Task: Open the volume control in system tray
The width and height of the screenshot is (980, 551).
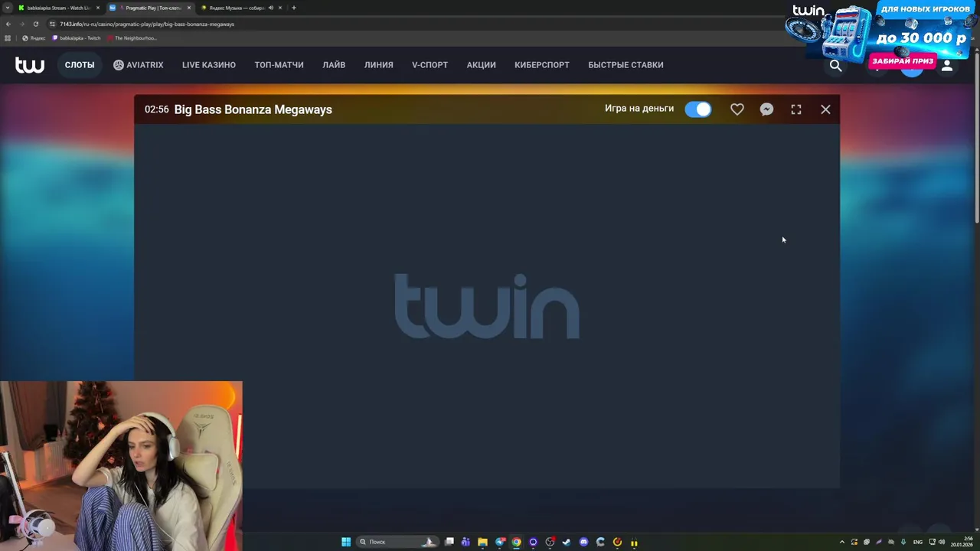Action: point(942,542)
